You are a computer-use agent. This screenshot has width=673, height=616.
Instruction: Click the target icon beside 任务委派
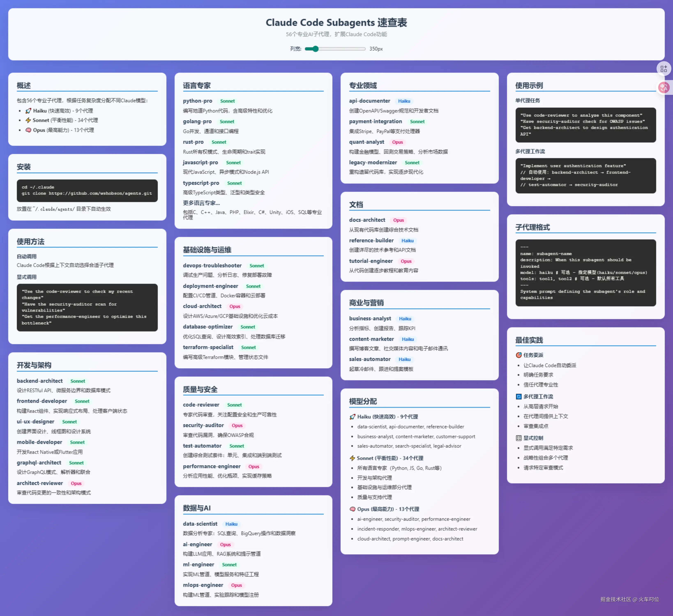pyautogui.click(x=519, y=355)
